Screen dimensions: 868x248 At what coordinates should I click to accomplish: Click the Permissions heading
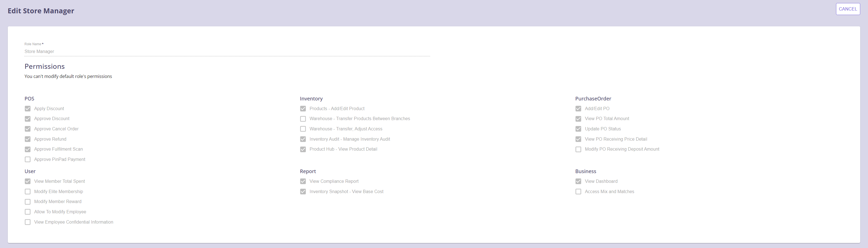(x=44, y=66)
